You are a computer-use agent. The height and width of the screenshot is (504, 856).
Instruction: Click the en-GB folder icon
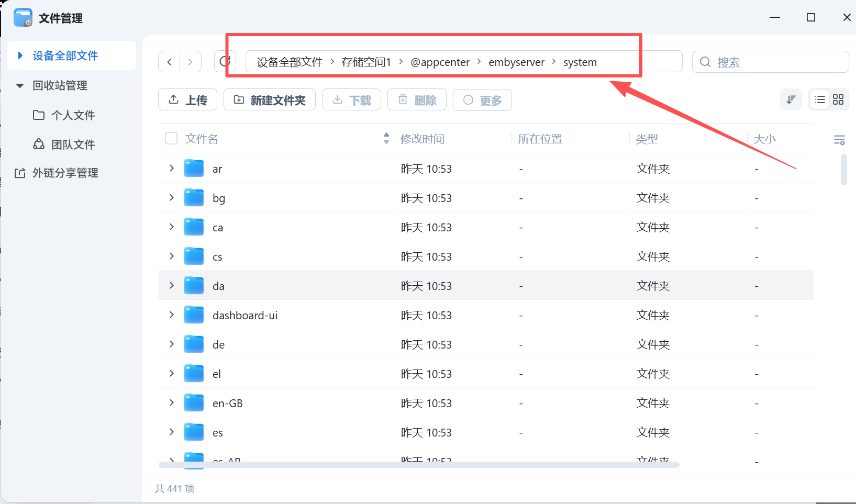pos(194,403)
